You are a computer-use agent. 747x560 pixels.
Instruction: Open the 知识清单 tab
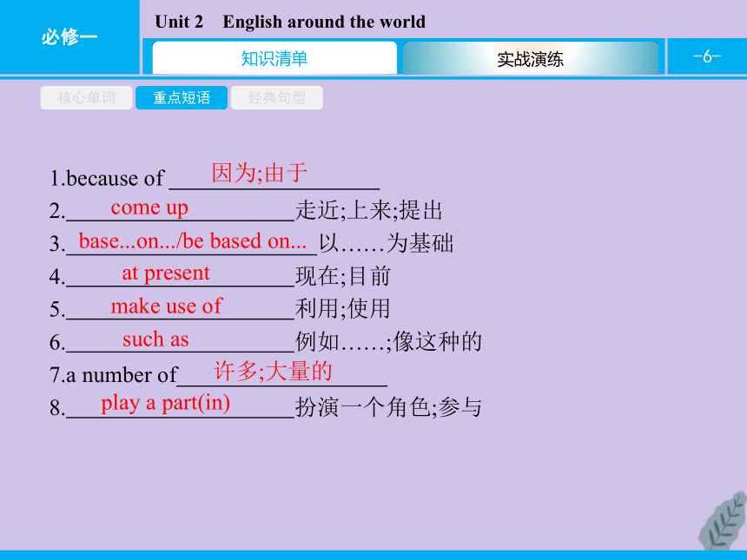click(x=274, y=58)
